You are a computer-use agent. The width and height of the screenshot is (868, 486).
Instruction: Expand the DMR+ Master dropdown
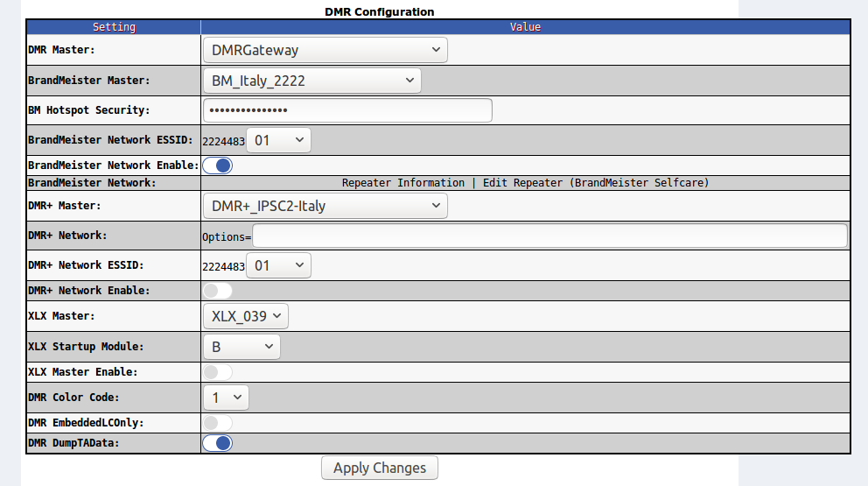(325, 206)
